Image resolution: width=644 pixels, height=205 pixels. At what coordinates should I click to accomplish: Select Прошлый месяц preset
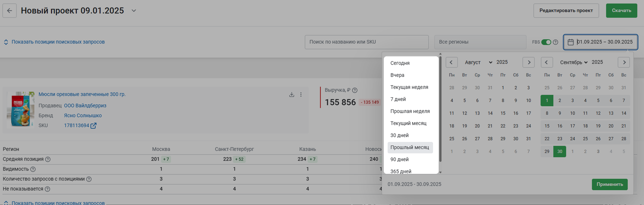click(x=409, y=147)
